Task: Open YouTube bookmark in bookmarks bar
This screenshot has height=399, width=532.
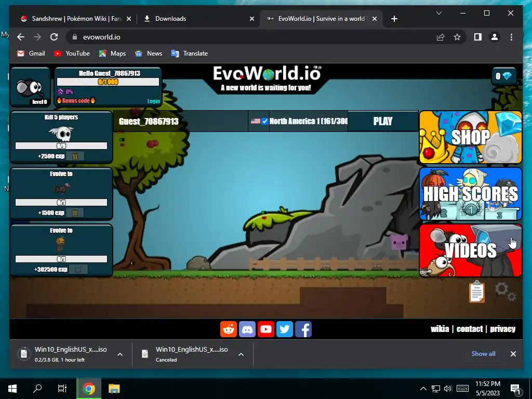Action: tap(72, 54)
